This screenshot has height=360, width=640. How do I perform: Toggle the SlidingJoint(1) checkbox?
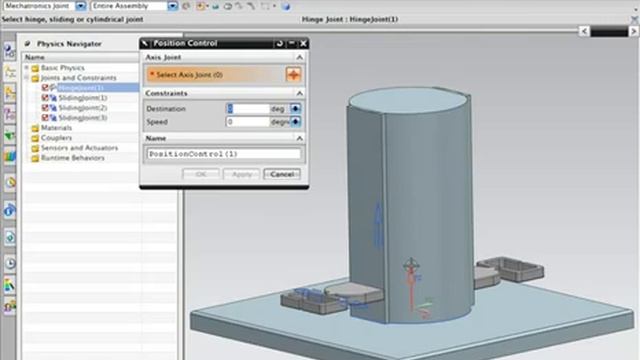(45, 98)
